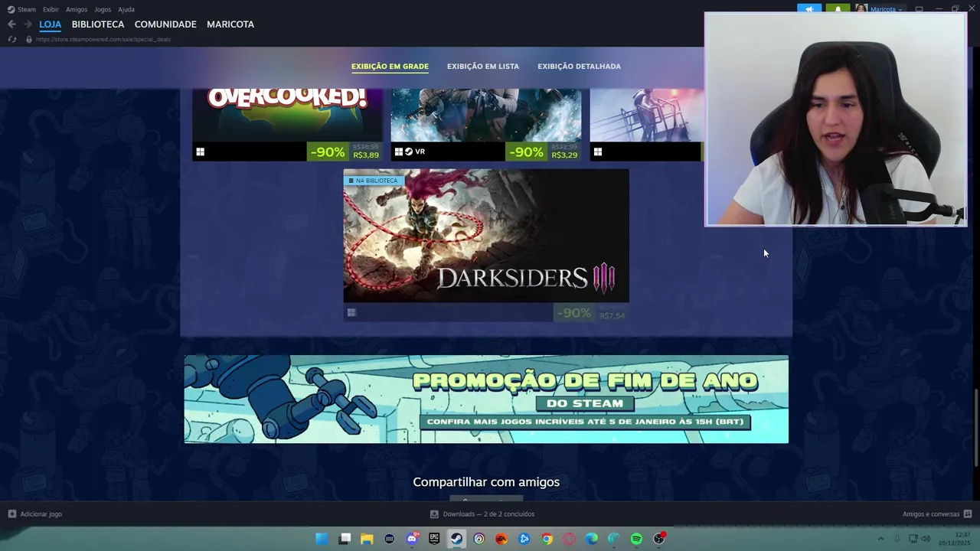Open the EA app on taskbar

(x=501, y=539)
